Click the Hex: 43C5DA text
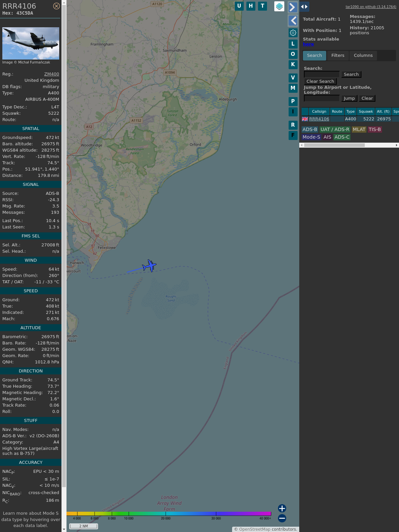399x532 pixels. [18, 13]
